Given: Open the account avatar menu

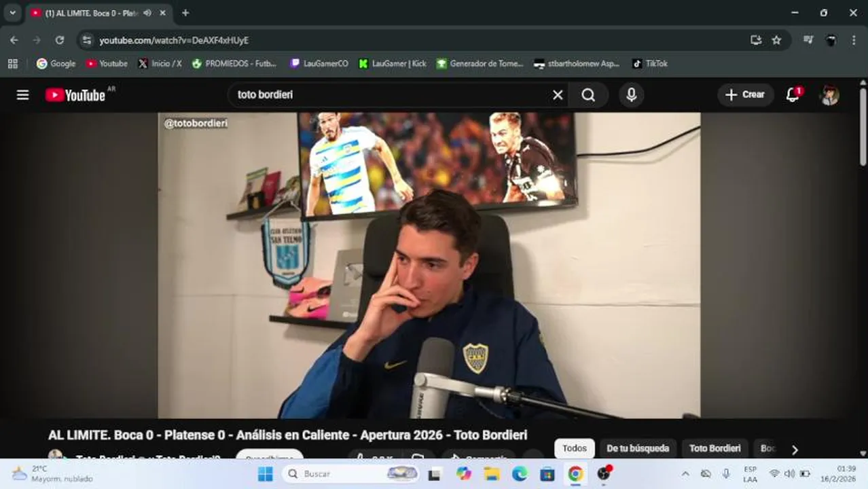Looking at the screenshot, I should [x=829, y=95].
